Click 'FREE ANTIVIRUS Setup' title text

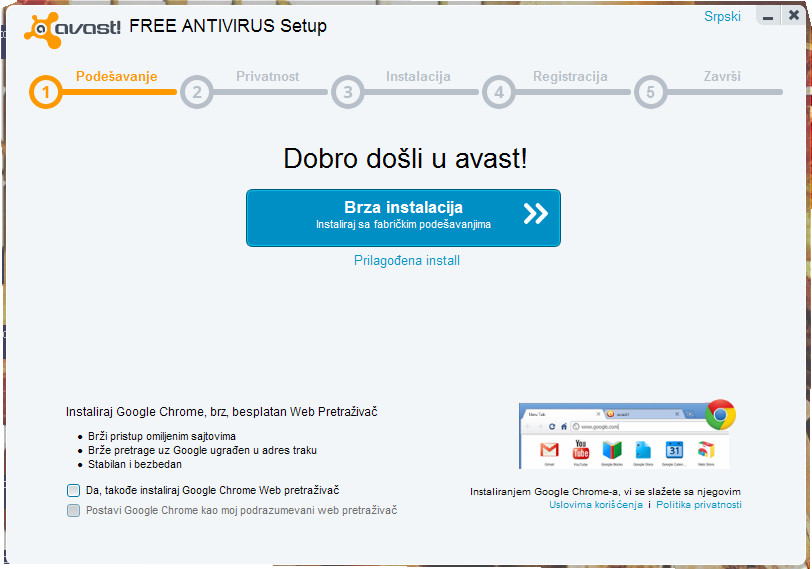coord(228,26)
